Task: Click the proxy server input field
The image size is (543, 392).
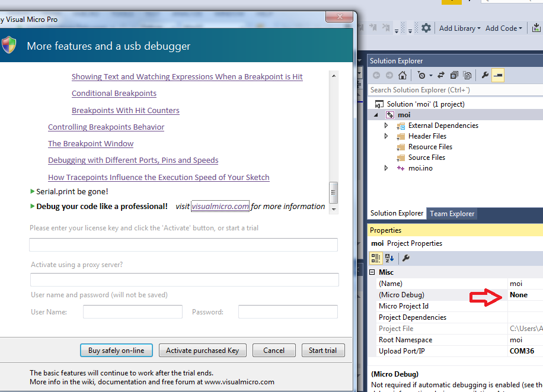Action: pyautogui.click(x=184, y=279)
